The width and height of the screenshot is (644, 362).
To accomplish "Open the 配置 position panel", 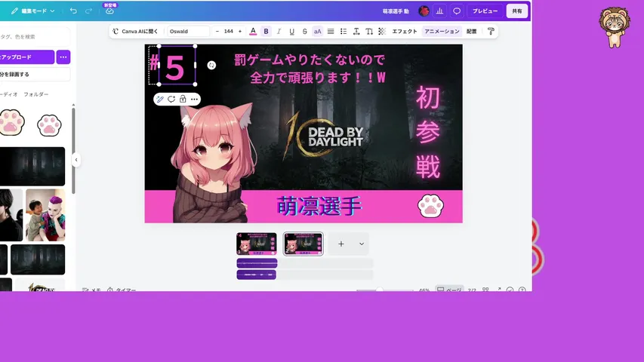I will 472,31.
